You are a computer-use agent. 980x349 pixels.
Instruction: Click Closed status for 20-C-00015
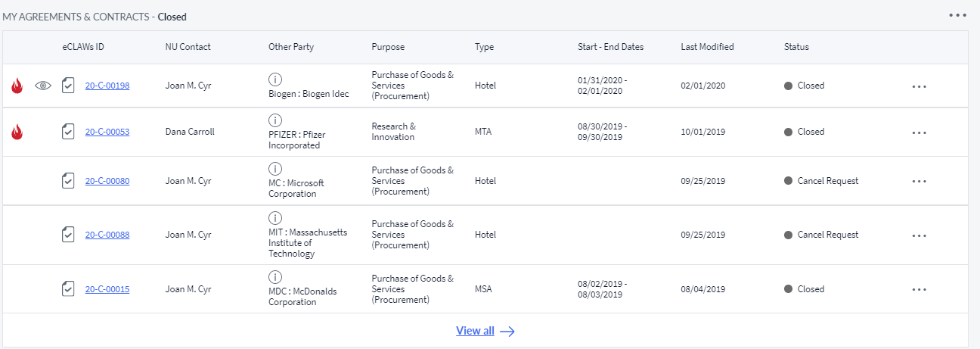point(805,288)
